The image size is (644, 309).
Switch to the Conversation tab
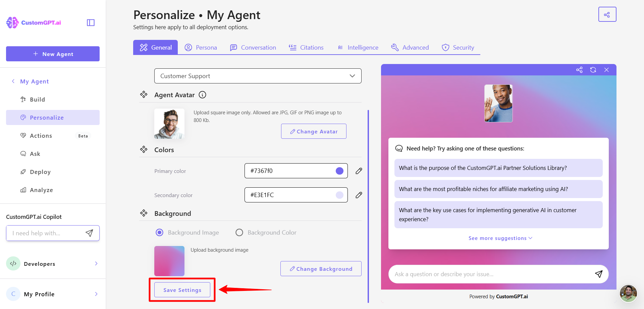tap(253, 47)
